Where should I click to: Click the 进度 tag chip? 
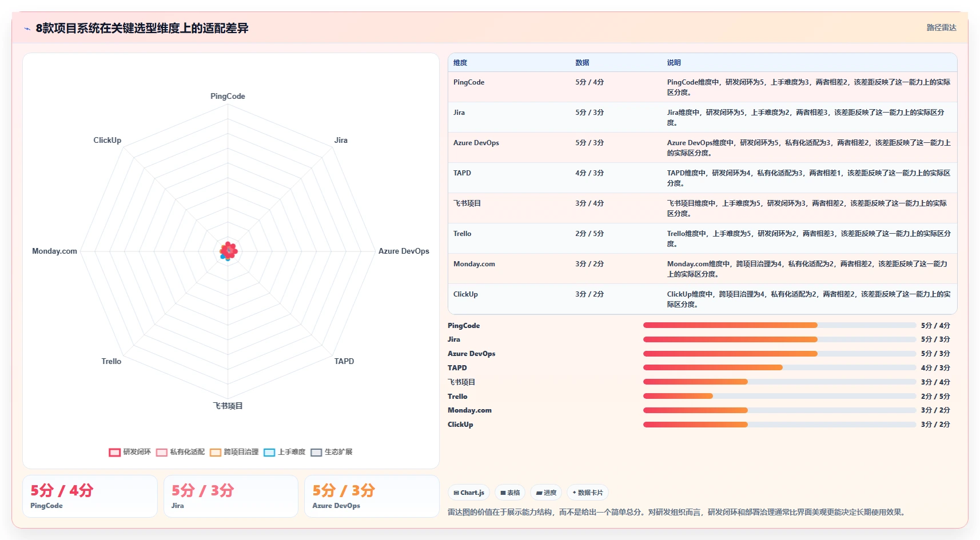[546, 493]
